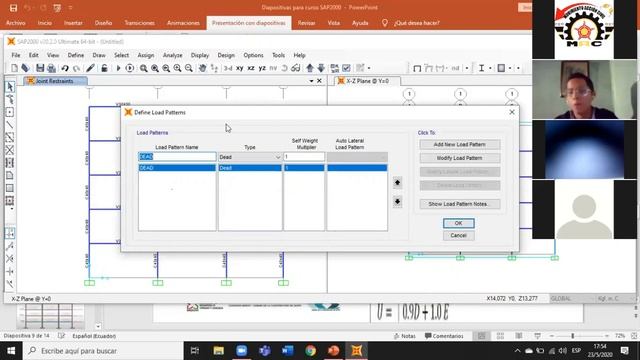
Task: Confirm the dialog with OK
Action: tap(458, 223)
